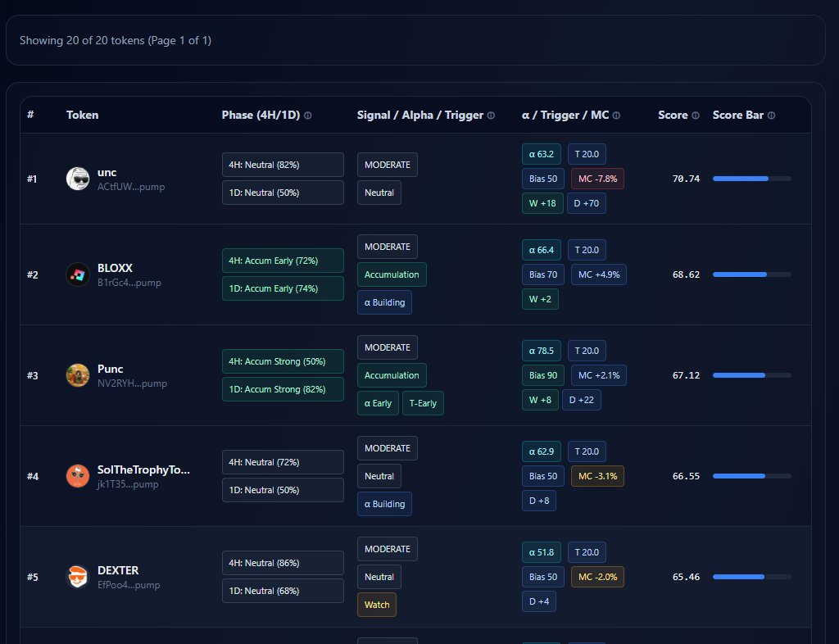Click info icon next to Signal / Alpha / Trigger
The image size is (839, 644).
point(491,116)
